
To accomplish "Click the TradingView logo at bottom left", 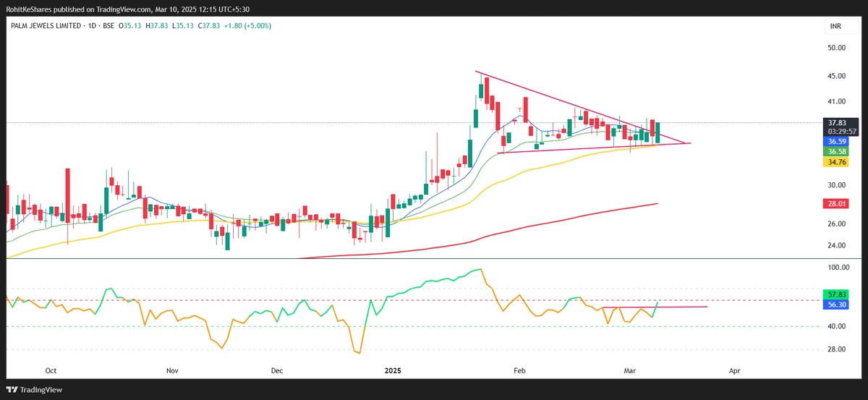I will pyautogui.click(x=35, y=390).
